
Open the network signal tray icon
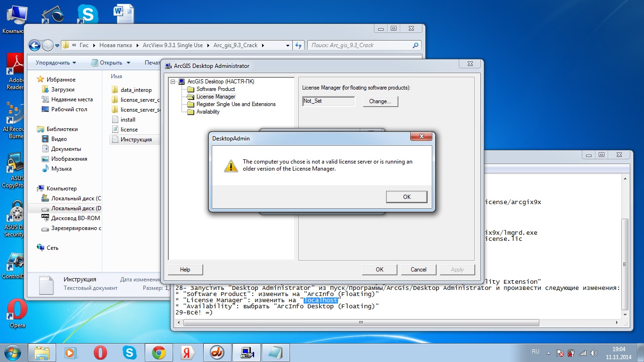point(583,353)
